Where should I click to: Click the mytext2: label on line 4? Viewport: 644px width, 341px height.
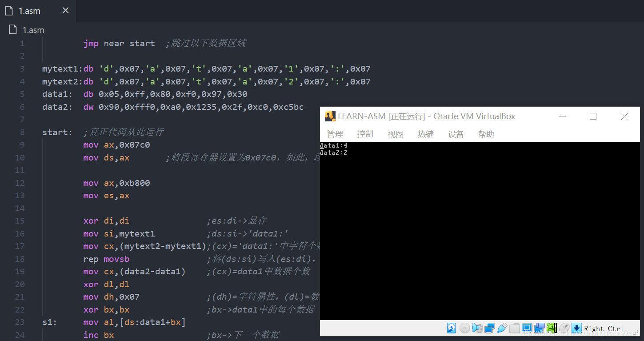63,82
